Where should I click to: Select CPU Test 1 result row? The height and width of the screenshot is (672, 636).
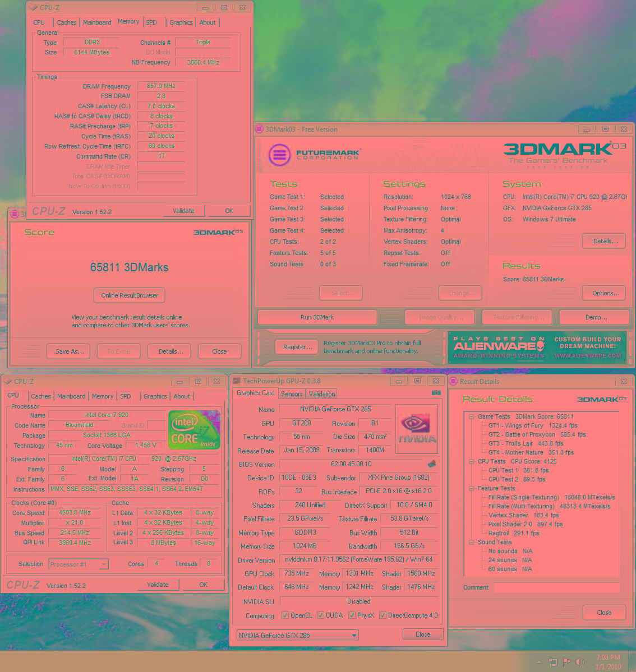click(518, 470)
